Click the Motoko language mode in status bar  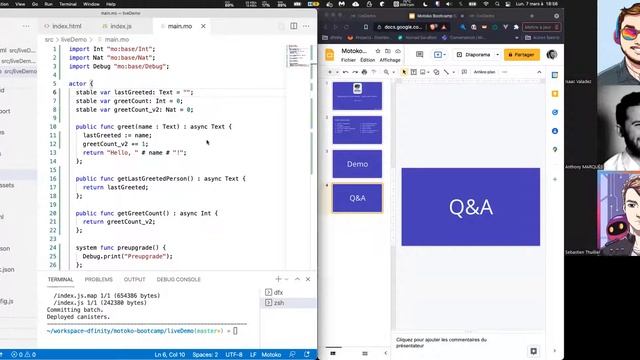(271, 355)
